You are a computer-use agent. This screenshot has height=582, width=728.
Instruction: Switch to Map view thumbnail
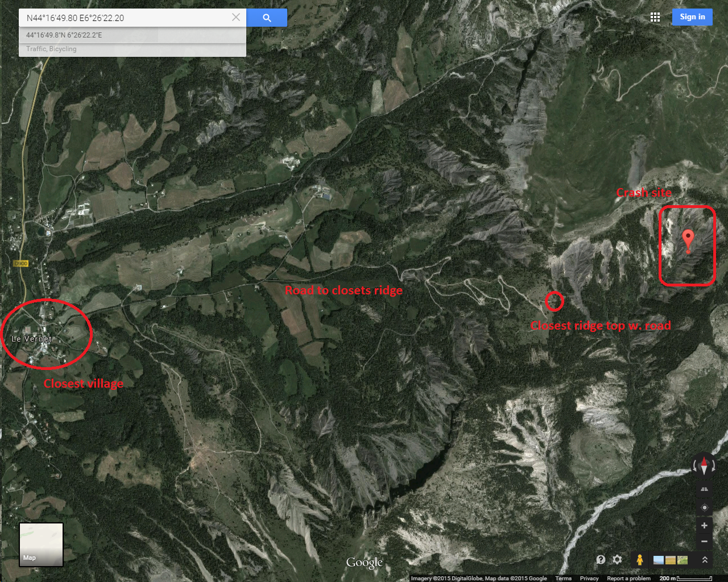tap(41, 544)
